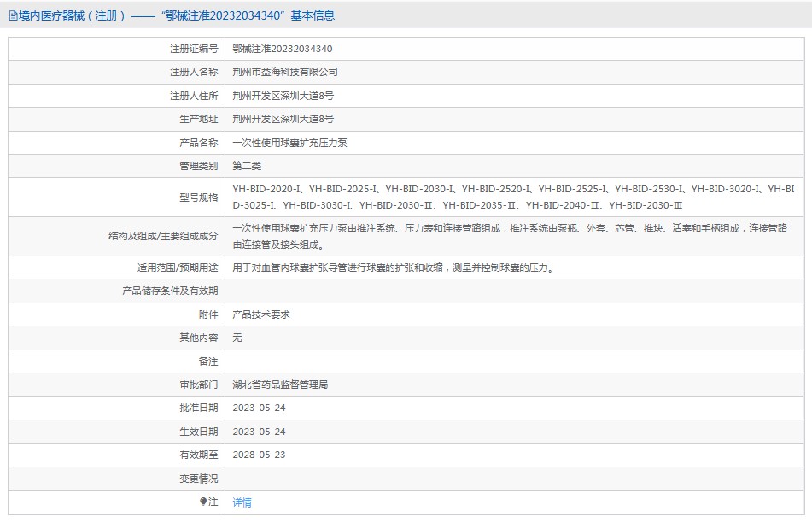Select registration number 鄂械注准20232034340 value
This screenshot has width=812, height=523.
283,49
